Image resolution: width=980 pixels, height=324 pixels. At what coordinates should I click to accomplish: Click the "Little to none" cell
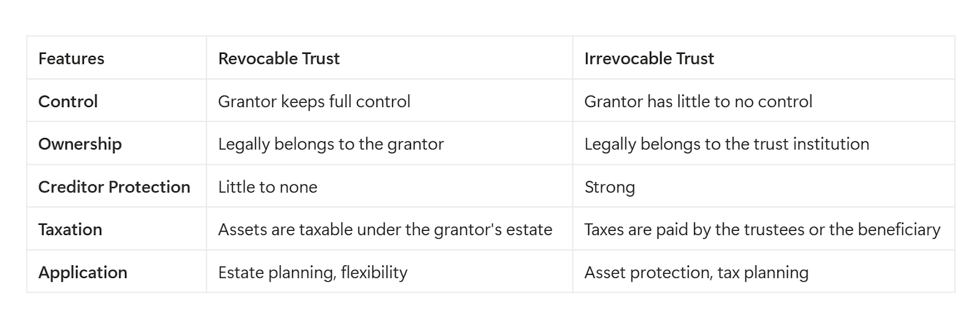tap(268, 187)
